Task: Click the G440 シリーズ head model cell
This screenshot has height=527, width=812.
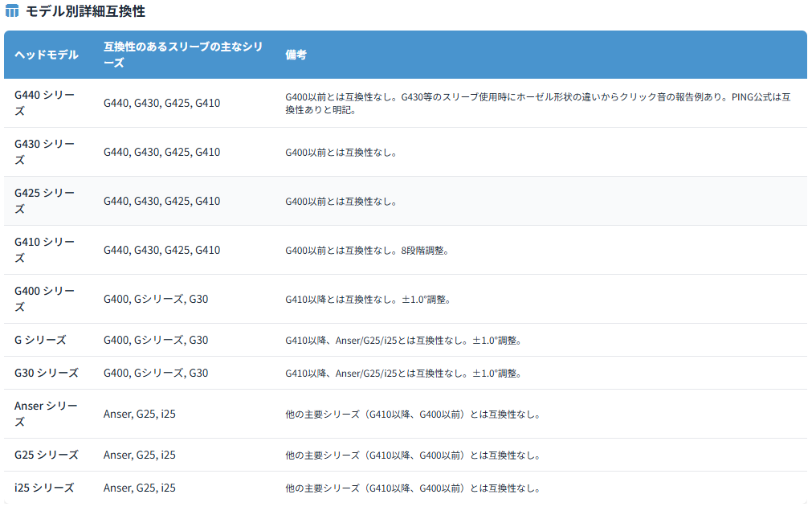Action: click(x=45, y=103)
